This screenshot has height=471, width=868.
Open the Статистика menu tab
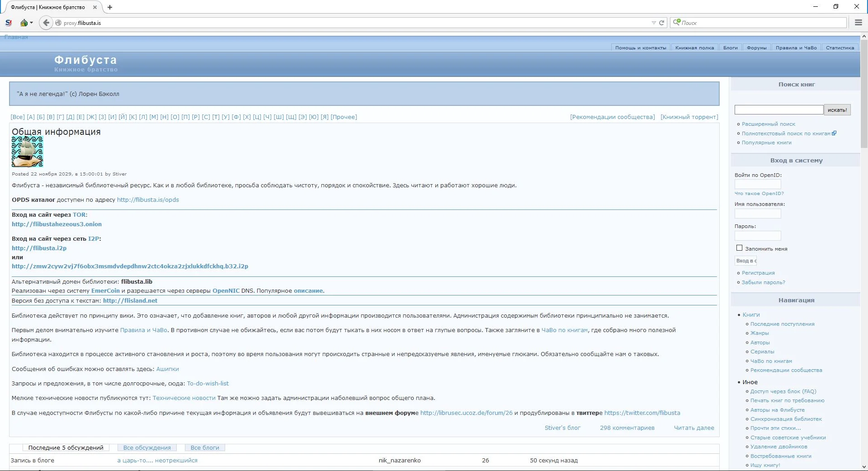click(840, 48)
